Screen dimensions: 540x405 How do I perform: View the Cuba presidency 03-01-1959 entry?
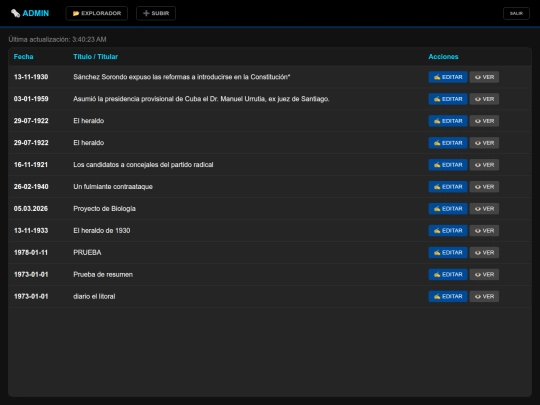coord(484,99)
